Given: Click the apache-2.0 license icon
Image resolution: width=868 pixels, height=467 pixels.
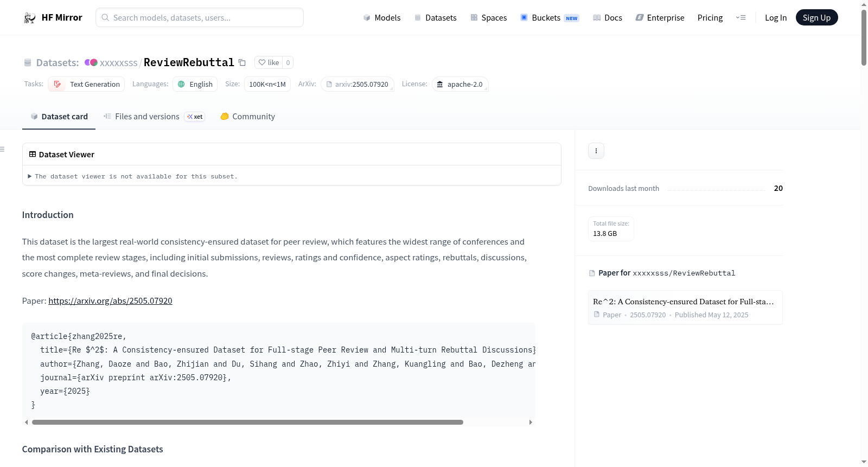Looking at the screenshot, I should pyautogui.click(x=440, y=84).
